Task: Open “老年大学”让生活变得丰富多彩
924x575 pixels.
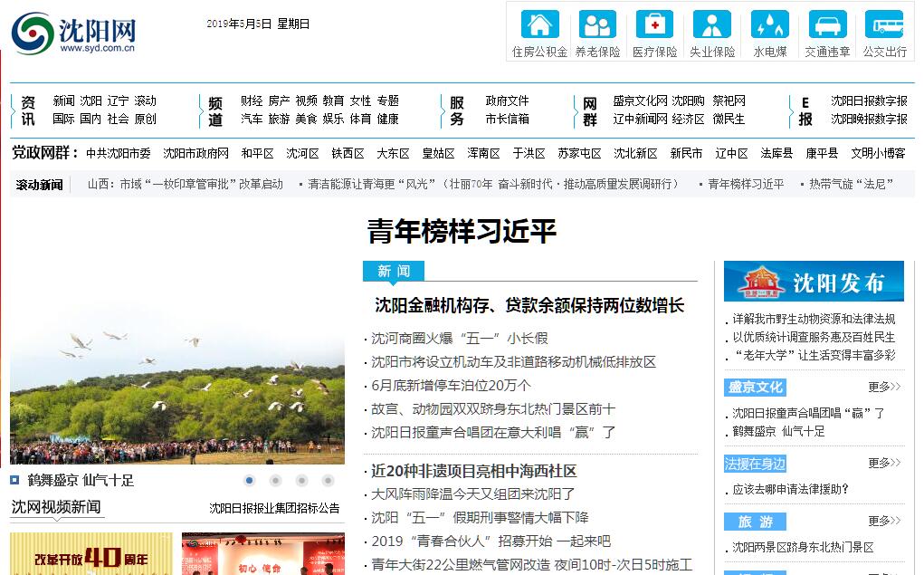Action: click(814, 356)
